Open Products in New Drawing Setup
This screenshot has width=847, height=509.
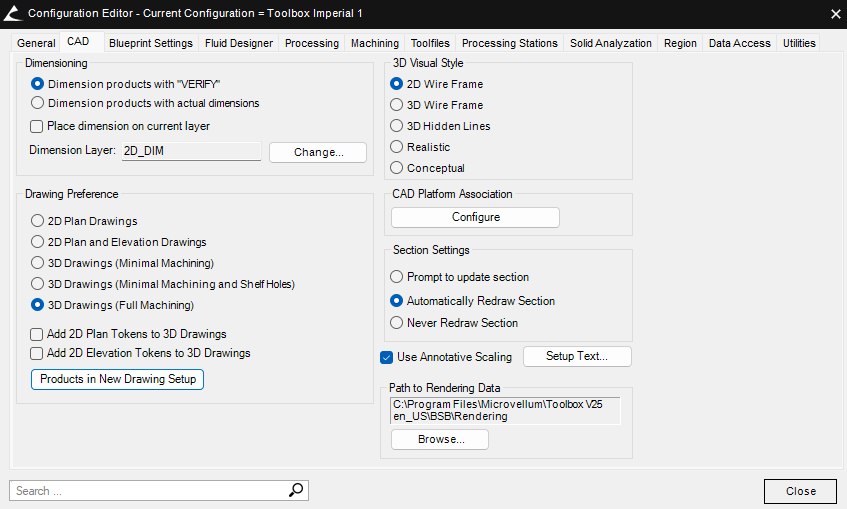pyautogui.click(x=118, y=379)
